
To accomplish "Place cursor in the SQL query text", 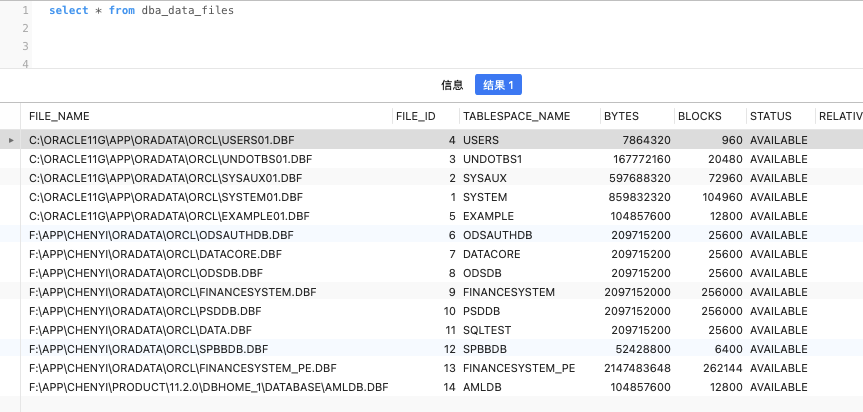I will point(142,10).
